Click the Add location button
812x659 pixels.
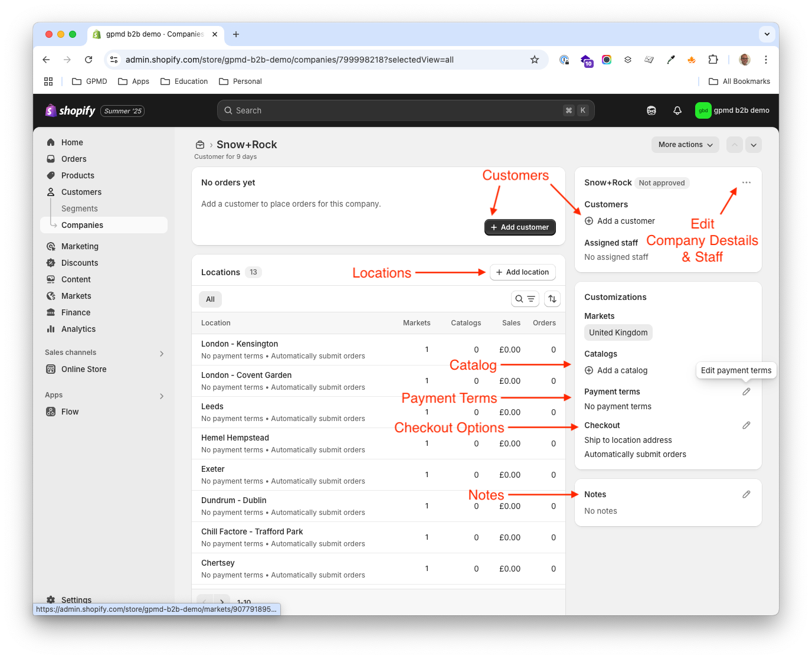(523, 272)
